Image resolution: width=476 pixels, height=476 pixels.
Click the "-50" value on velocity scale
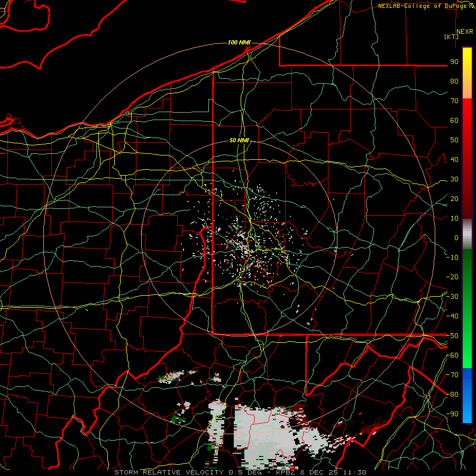(x=452, y=336)
